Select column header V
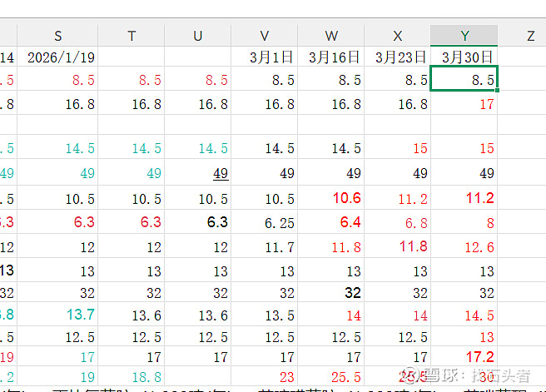 tap(265, 36)
